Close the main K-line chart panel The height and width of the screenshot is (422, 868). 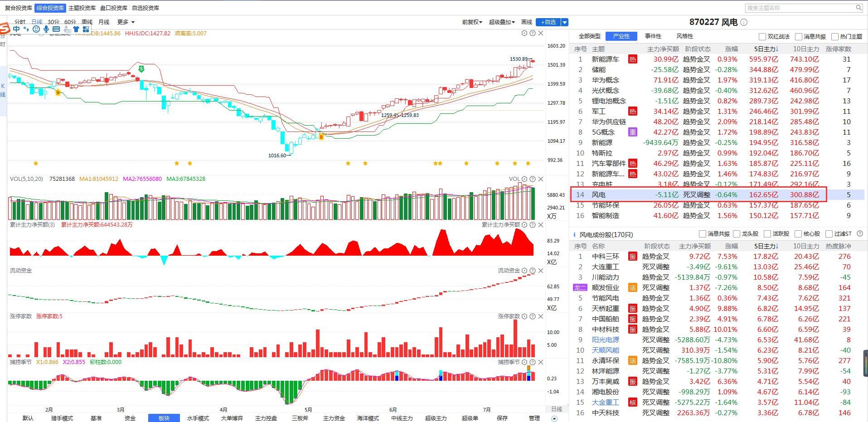click(541, 33)
